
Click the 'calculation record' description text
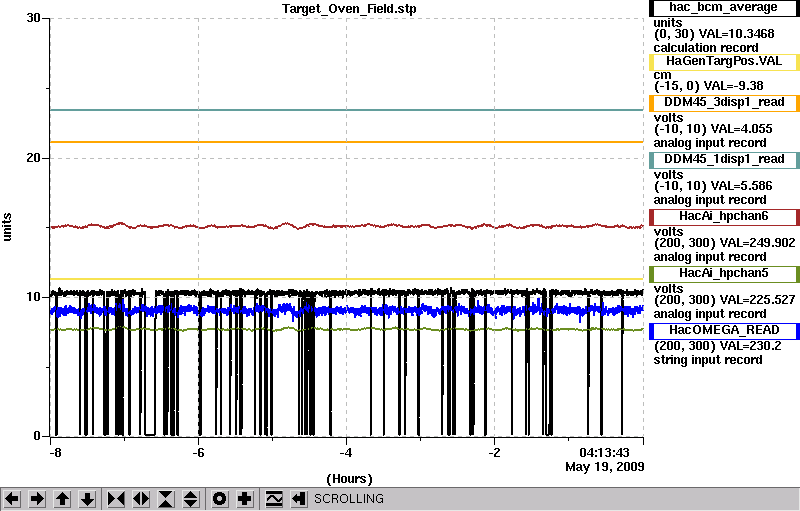tap(706, 48)
